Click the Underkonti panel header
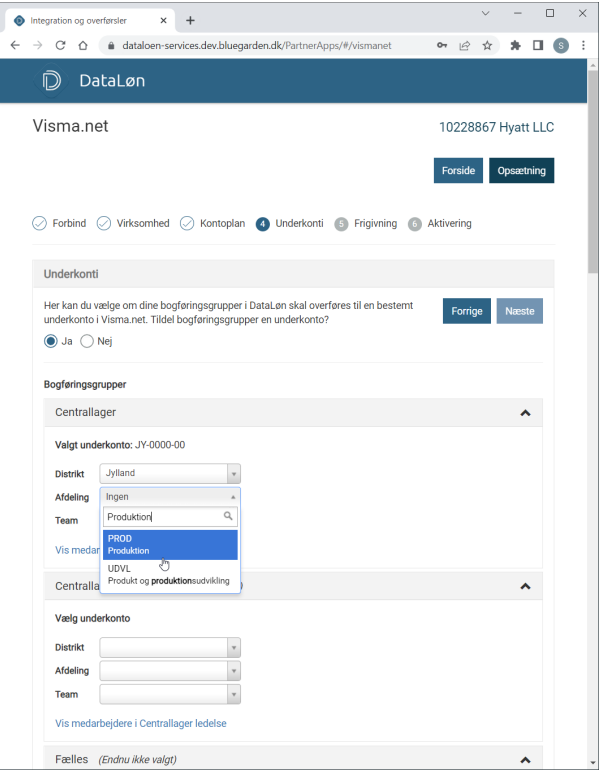 pos(293,274)
